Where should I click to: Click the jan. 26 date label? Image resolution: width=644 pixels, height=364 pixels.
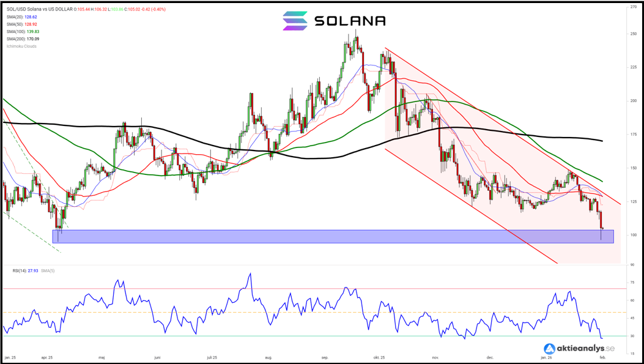546,357
